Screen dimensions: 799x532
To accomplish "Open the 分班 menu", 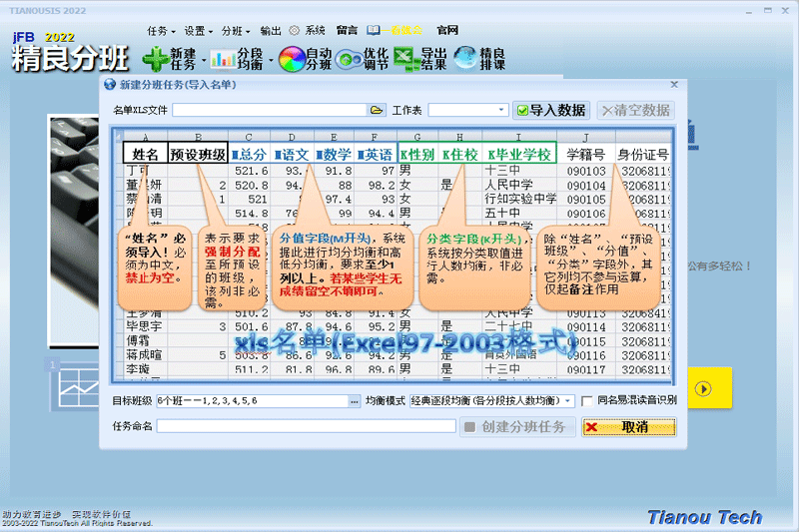I will (x=236, y=31).
